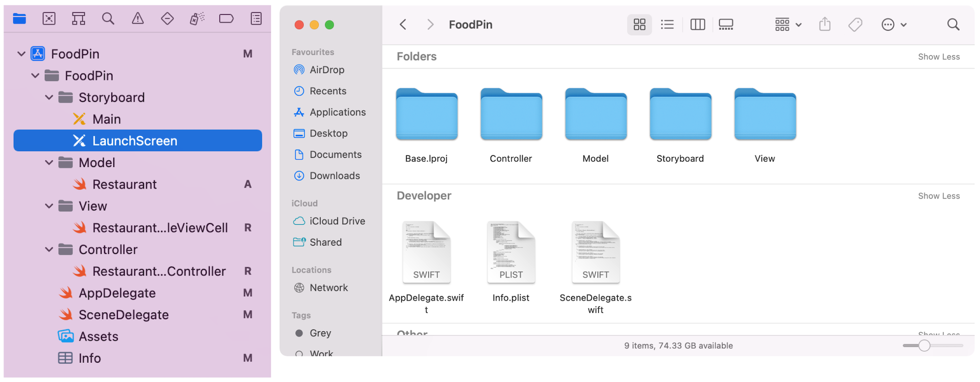Click the FoodPin Finder window title
980x382 pixels.
(471, 25)
